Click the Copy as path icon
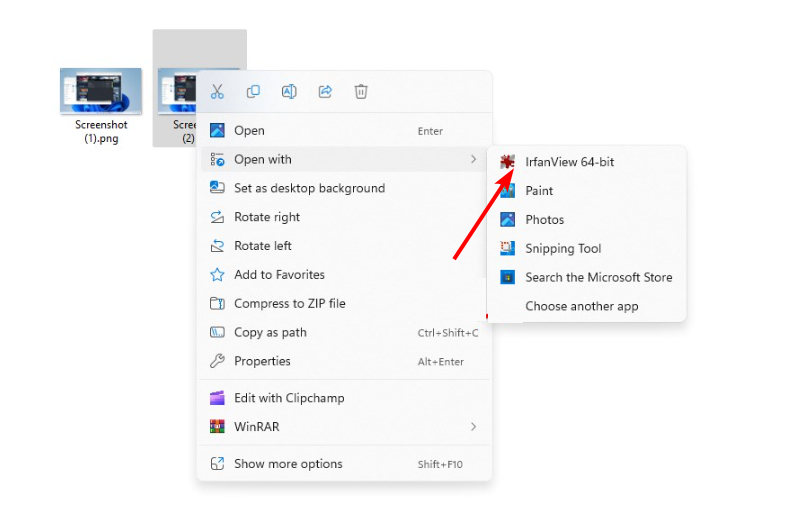Viewport: 810px width, 514px height. [217, 332]
